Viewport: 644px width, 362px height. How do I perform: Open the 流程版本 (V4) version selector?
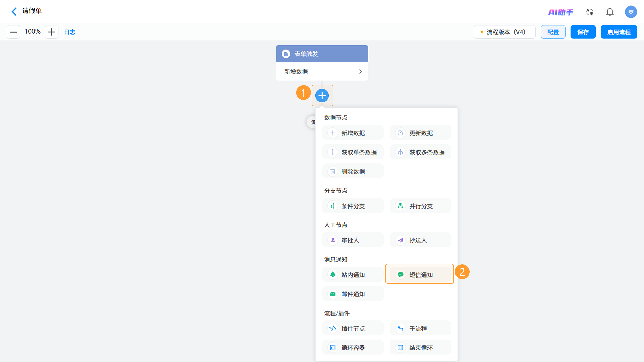coord(504,32)
